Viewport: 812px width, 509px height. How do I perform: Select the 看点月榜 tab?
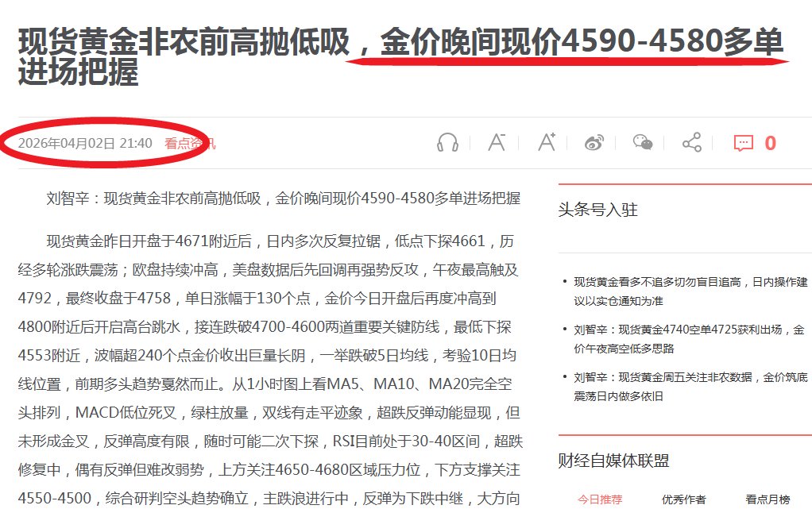pyautogui.click(x=768, y=499)
